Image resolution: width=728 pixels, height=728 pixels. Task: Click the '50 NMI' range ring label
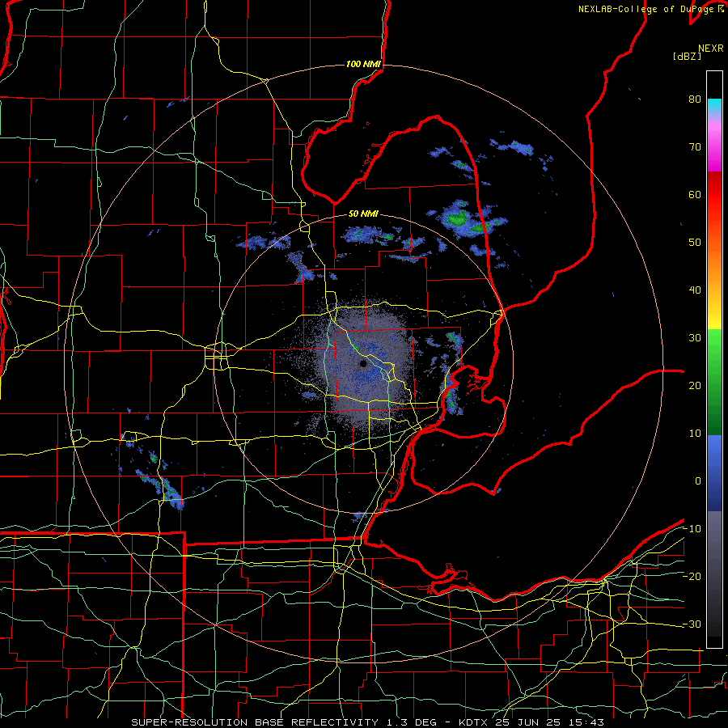(363, 214)
